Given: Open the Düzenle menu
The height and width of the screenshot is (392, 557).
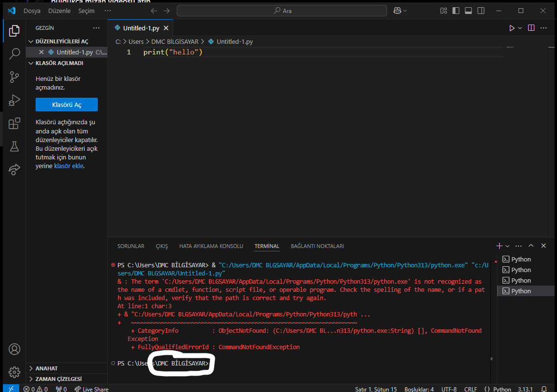Looking at the screenshot, I should pyautogui.click(x=59, y=11).
